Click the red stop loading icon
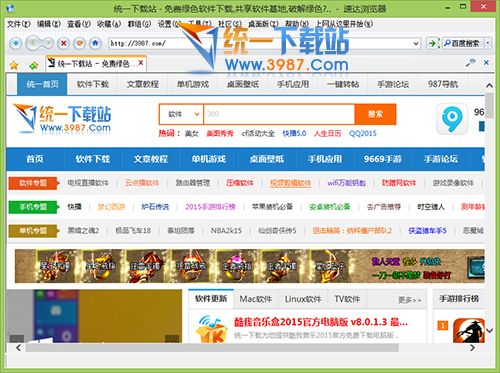The height and width of the screenshot is (373, 500). pyautogui.click(x=63, y=43)
